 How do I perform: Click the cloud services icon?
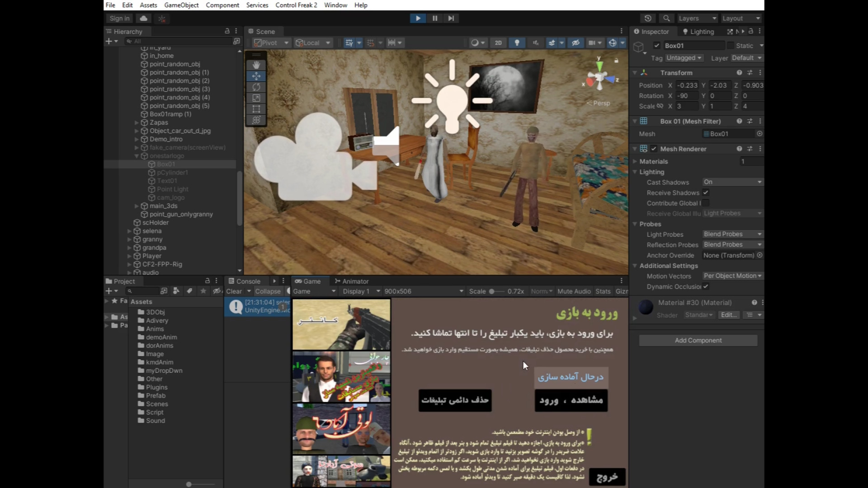[143, 18]
